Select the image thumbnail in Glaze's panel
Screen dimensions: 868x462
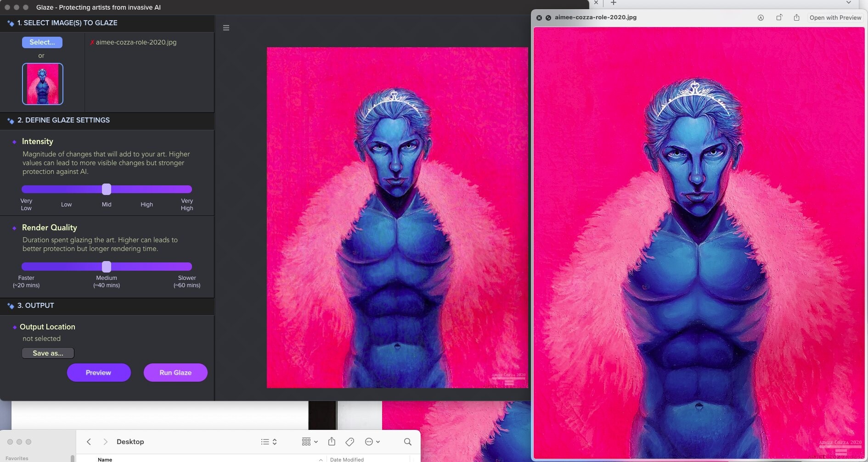(42, 83)
